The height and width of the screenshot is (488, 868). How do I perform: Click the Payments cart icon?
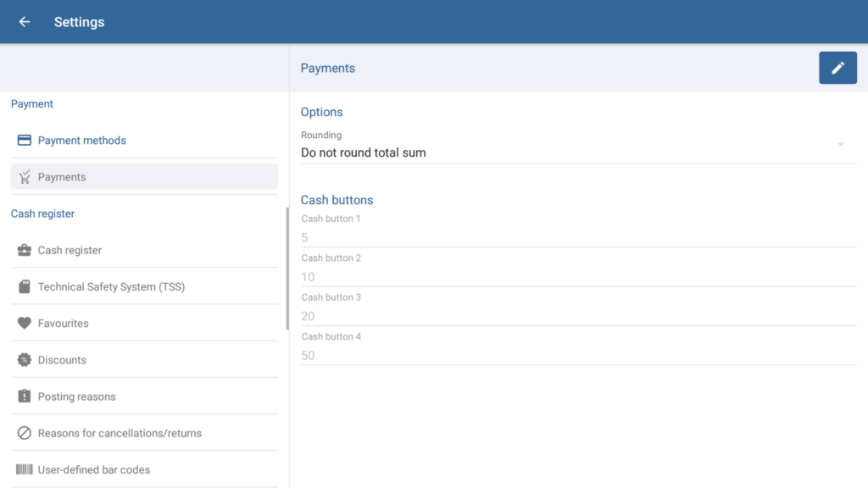(x=25, y=177)
